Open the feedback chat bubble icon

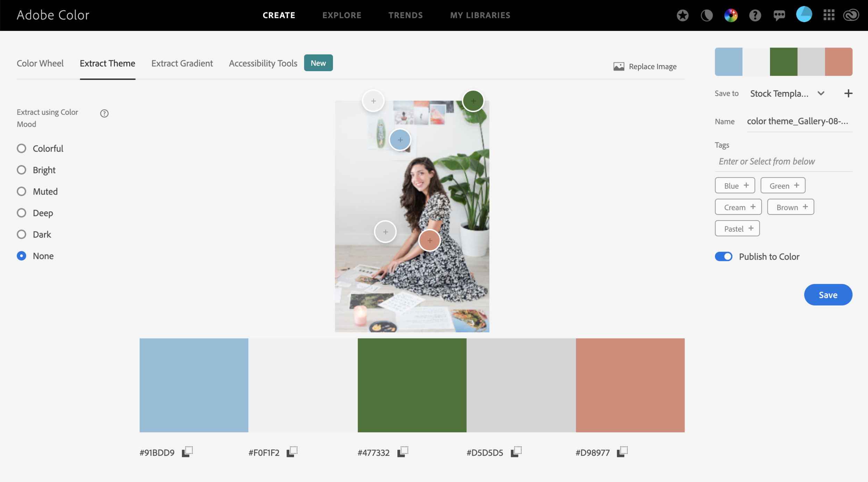pyautogui.click(x=779, y=15)
